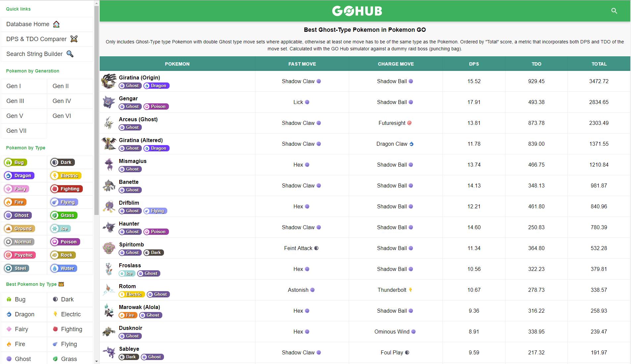Select the Dark type badge in Pokemon by Type
The height and width of the screenshot is (364, 631).
tap(62, 162)
